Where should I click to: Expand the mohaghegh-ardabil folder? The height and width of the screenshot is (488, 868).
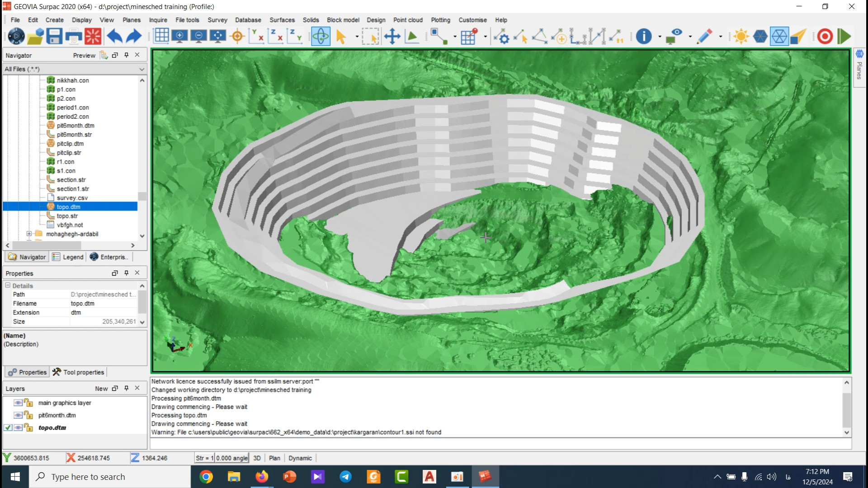tap(29, 234)
